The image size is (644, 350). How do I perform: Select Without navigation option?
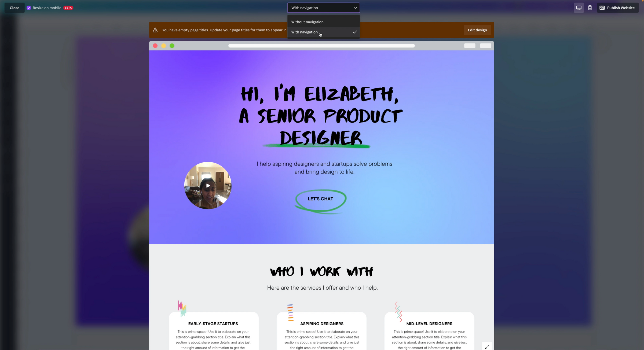click(x=307, y=21)
